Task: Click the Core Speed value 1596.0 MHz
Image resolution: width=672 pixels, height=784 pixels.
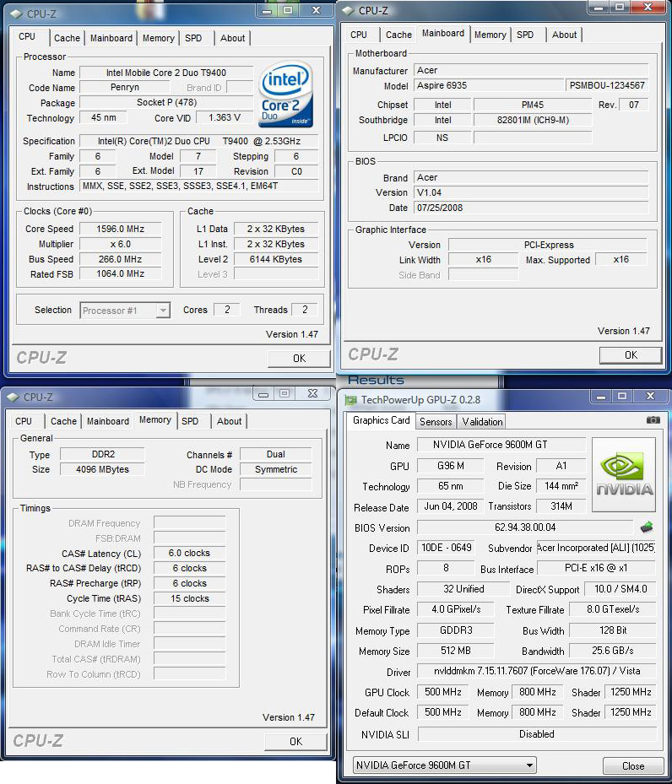Action: 120,229
